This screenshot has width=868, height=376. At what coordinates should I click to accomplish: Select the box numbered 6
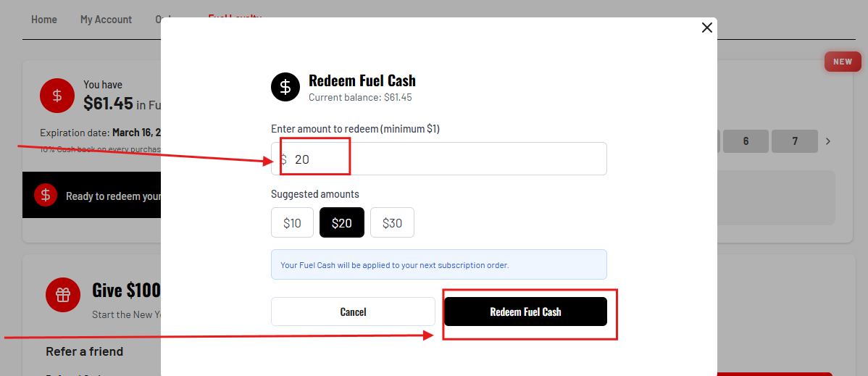point(746,141)
